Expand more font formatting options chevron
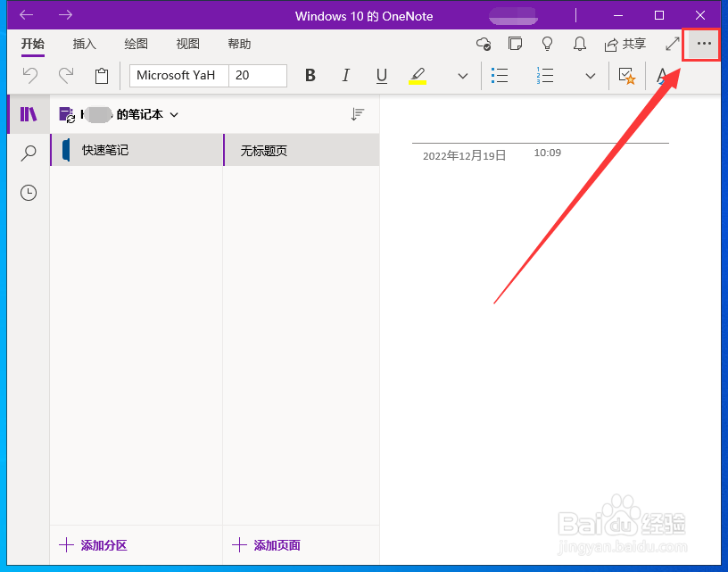 pos(462,76)
